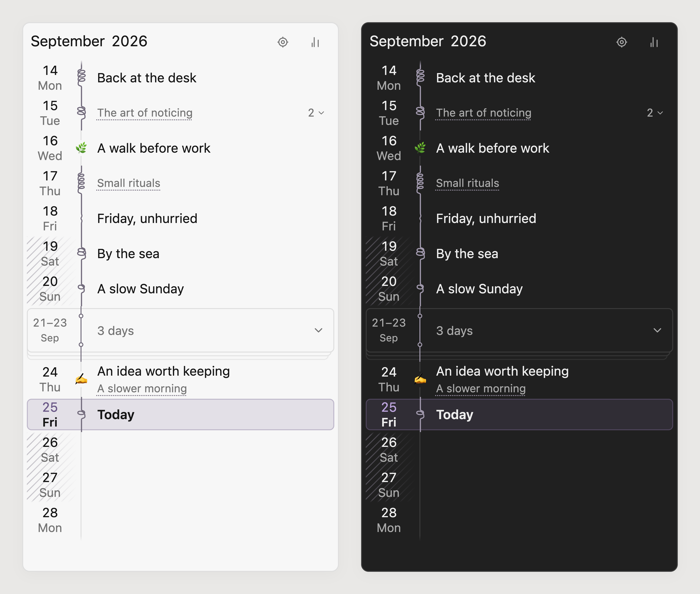Open 'The art of noticing' entry in light panel
The width and height of the screenshot is (700, 594).
145,113
